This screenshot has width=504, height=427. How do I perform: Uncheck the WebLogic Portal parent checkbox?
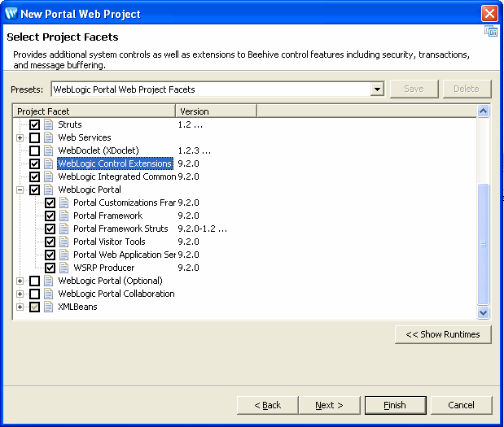(x=34, y=190)
